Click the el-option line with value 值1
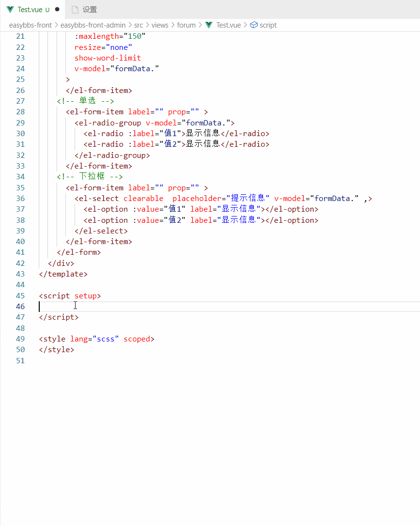Viewport: 420px width, 526px height. (201, 209)
